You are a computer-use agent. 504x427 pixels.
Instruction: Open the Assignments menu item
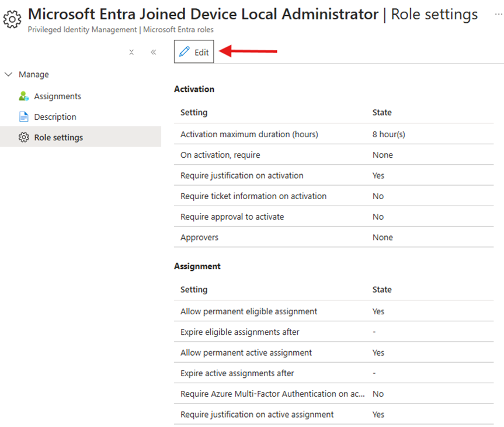[x=57, y=96]
